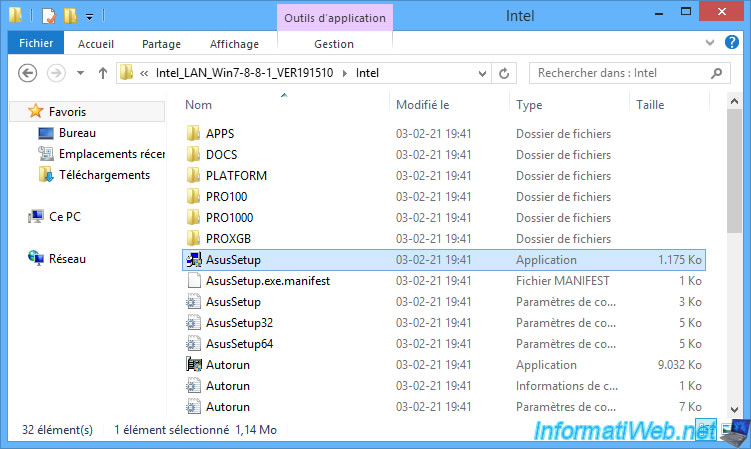
Task: Click the AsusSetup32 file icon
Action: pos(193,323)
